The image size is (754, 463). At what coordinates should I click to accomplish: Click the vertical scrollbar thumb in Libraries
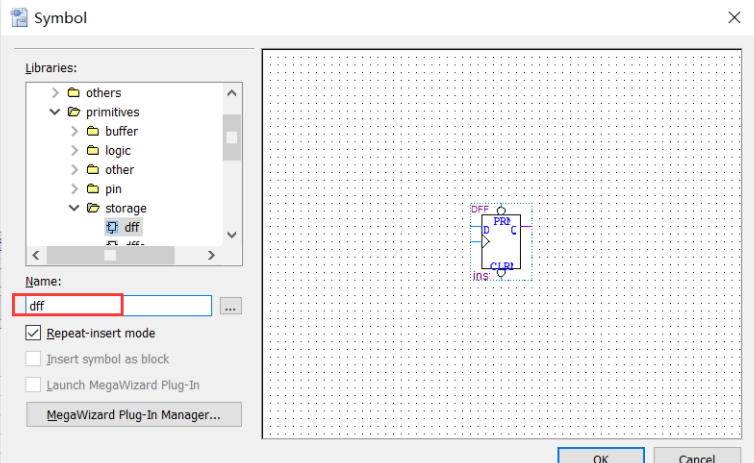click(232, 138)
